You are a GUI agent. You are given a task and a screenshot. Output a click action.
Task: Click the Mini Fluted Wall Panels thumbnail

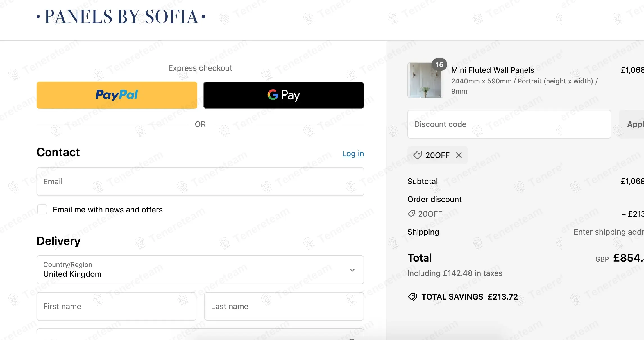(x=425, y=80)
